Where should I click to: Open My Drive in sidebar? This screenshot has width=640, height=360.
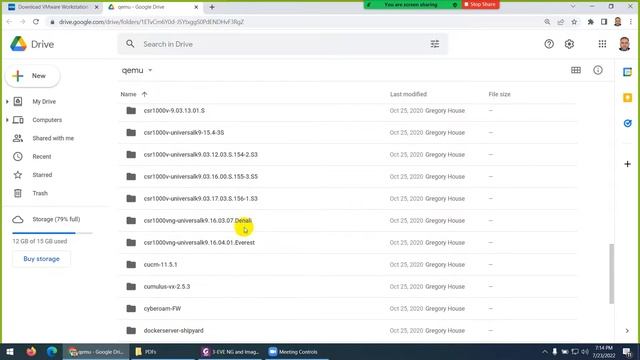(x=44, y=102)
